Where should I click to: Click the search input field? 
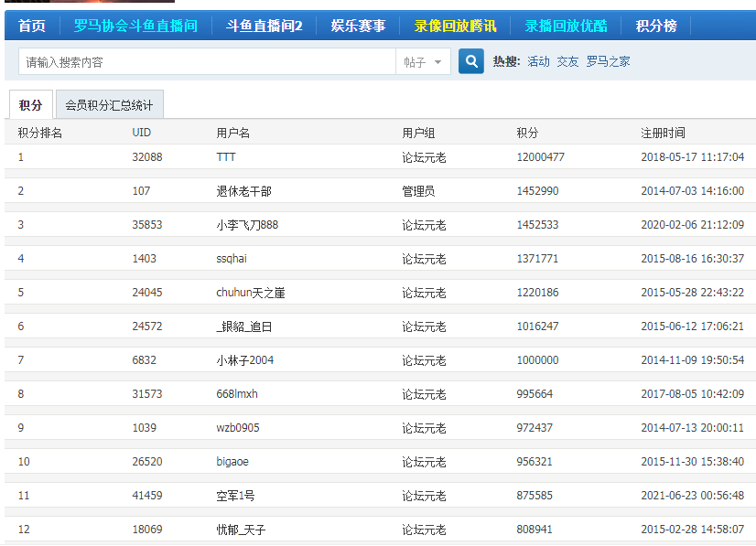[206, 62]
